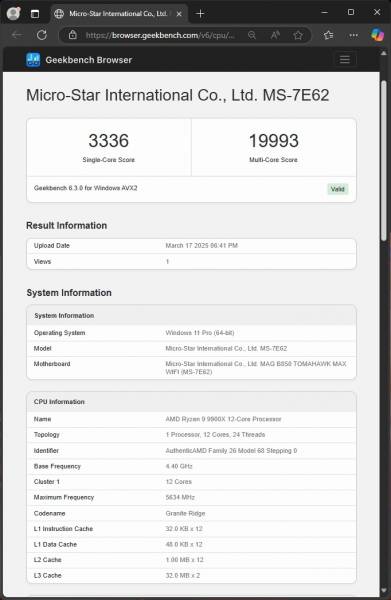This screenshot has height=600, width=391.
Task: Click the L1 Data Cache 48.0 KB value
Action: pyautogui.click(x=184, y=545)
